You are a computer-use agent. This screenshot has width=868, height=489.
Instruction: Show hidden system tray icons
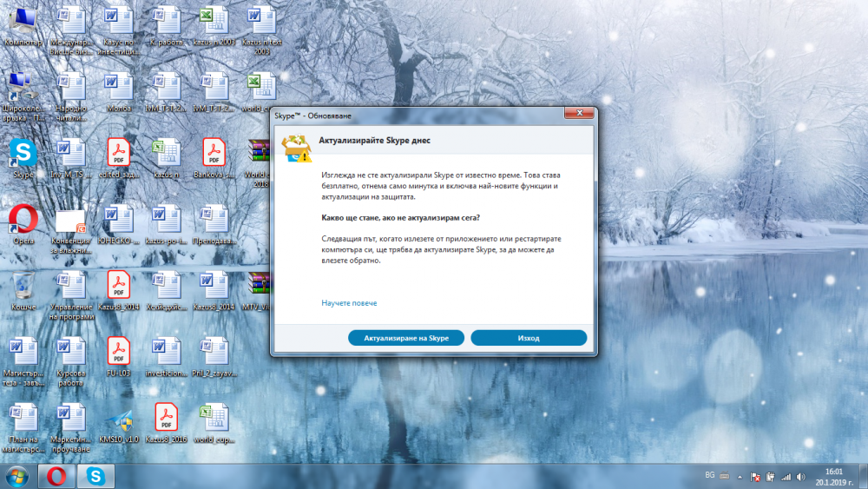740,477
